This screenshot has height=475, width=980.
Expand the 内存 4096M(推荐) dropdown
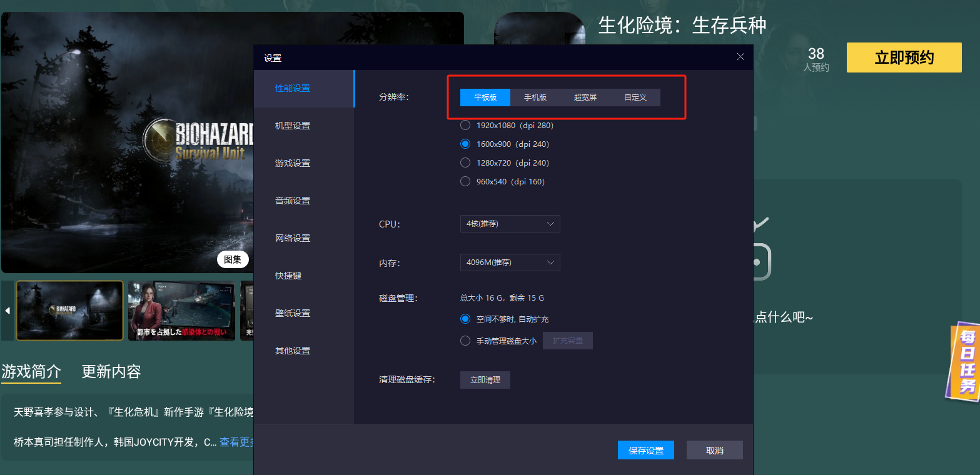point(510,262)
